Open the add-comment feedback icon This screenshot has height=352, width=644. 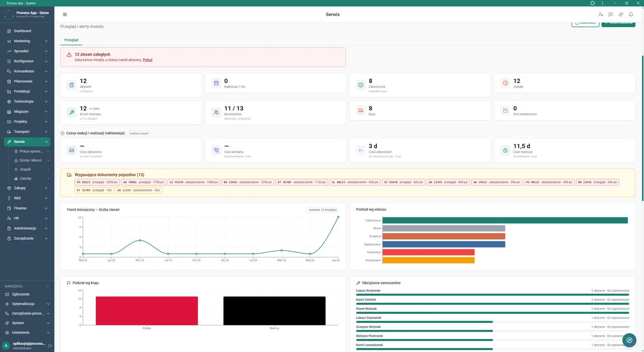[x=611, y=14]
